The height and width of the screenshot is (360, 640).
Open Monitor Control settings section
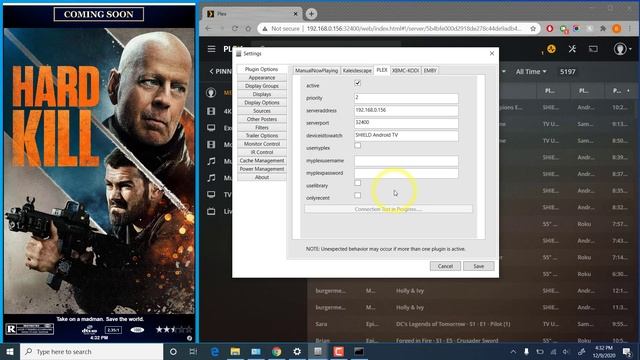coord(262,144)
